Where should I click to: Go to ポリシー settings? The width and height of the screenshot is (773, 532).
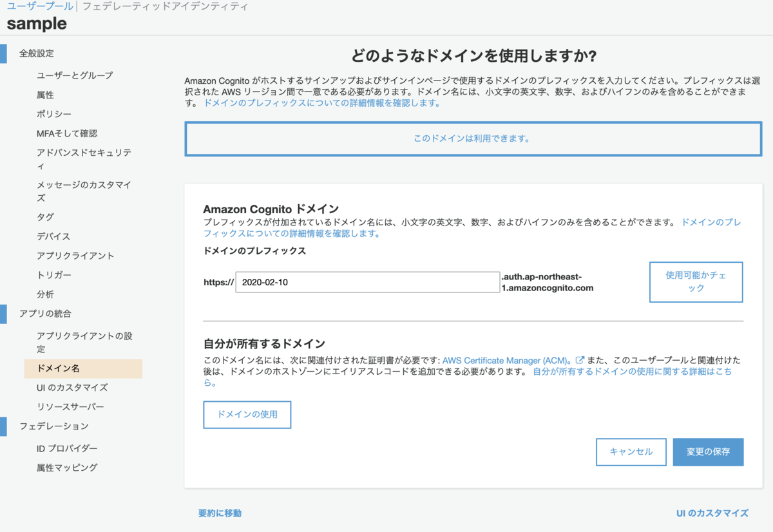coord(54,114)
